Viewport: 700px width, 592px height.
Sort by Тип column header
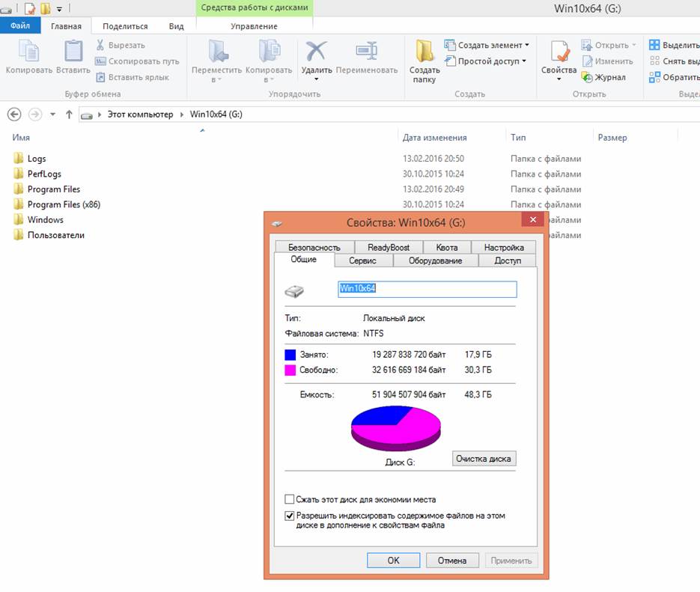[x=518, y=138]
